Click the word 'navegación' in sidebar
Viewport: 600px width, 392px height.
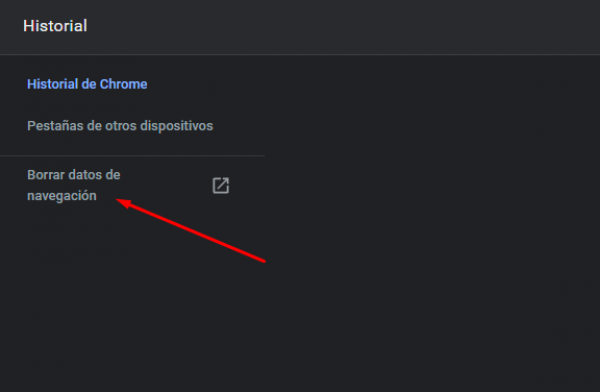(x=62, y=196)
